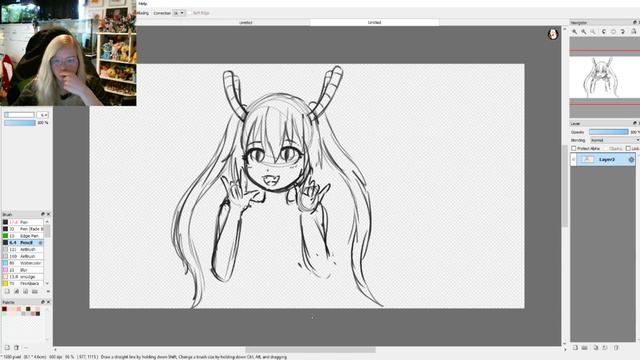Click second icon below brush list
640x360 pixels.
coord(16,291)
